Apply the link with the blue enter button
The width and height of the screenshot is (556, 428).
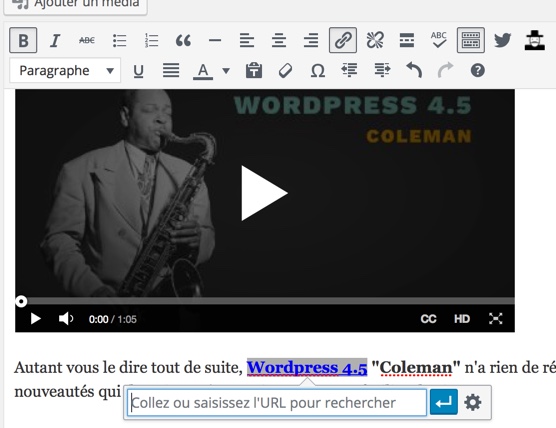[x=444, y=402]
